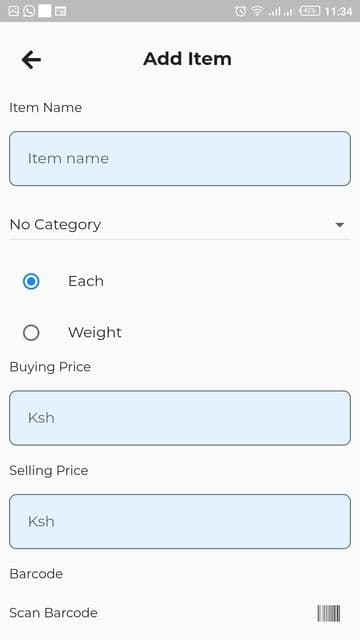Open the No Category dropdown

pyautogui.click(x=180, y=224)
